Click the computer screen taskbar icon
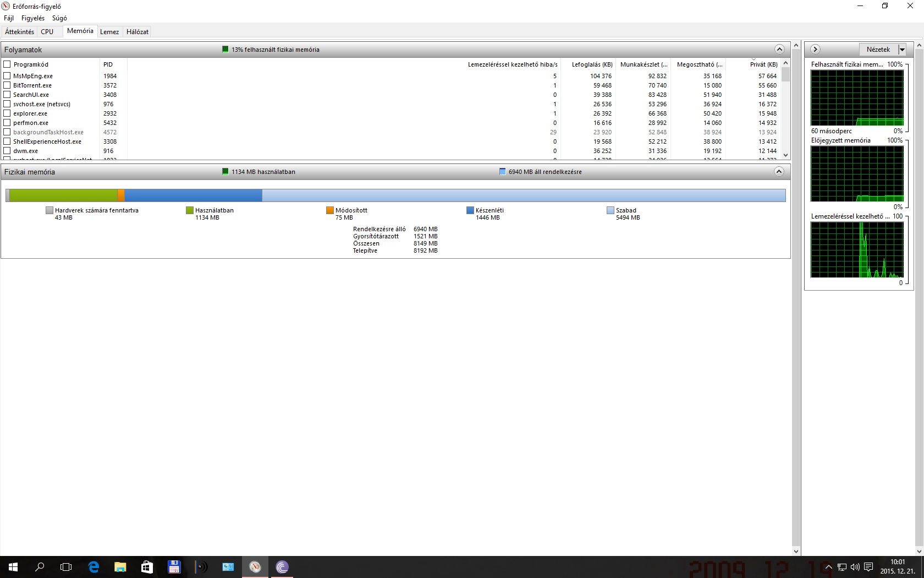The image size is (924, 578). [228, 567]
